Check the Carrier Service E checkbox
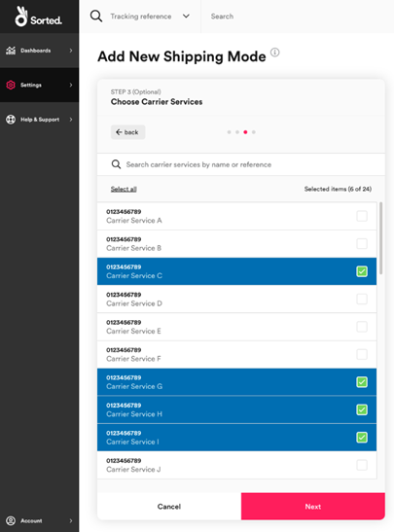Screen dimensions: 394x532 (362, 327)
